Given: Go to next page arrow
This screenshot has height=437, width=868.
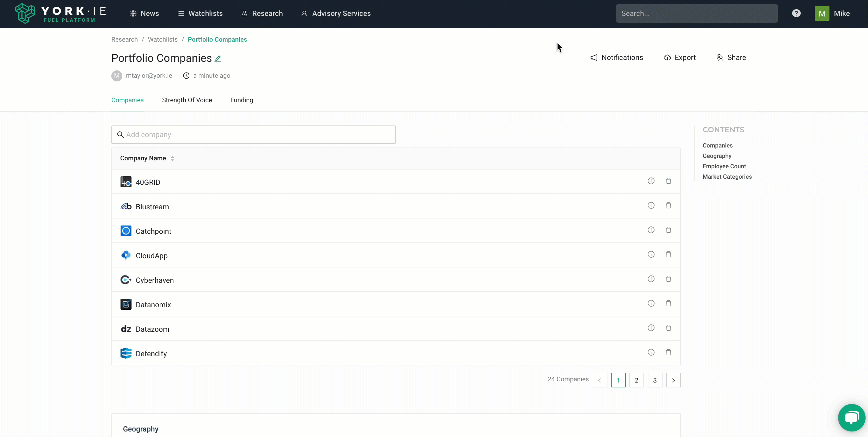Looking at the screenshot, I should coord(673,380).
